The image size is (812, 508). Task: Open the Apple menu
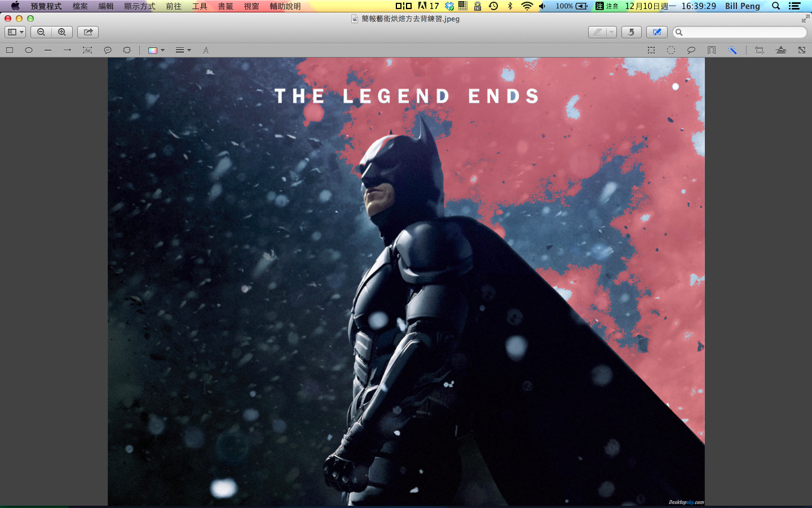(x=15, y=6)
